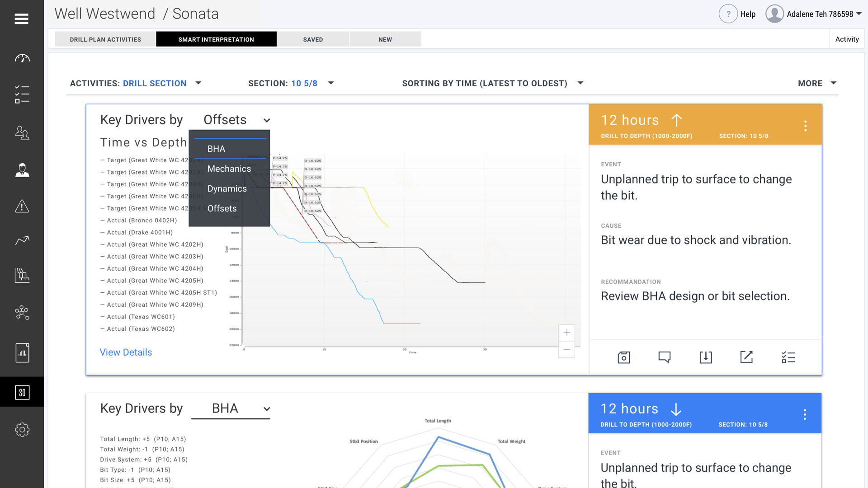Viewport: 868px width, 488px height.
Task: Click the settings gear sidebar icon
Action: tap(22, 429)
